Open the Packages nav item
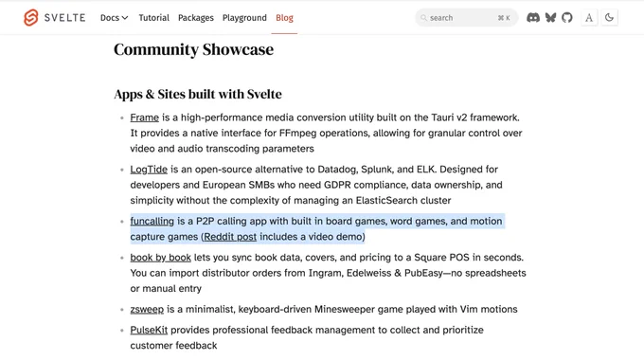 [x=195, y=18]
